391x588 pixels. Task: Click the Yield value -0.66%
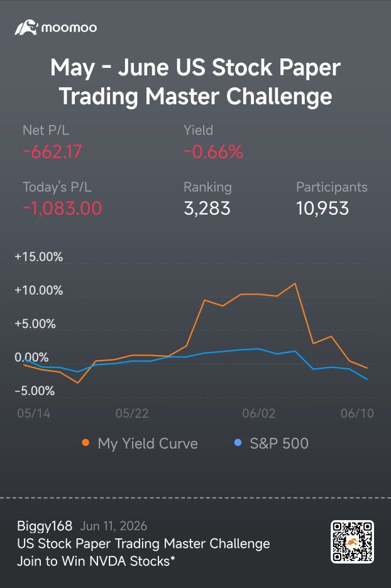pyautogui.click(x=214, y=152)
